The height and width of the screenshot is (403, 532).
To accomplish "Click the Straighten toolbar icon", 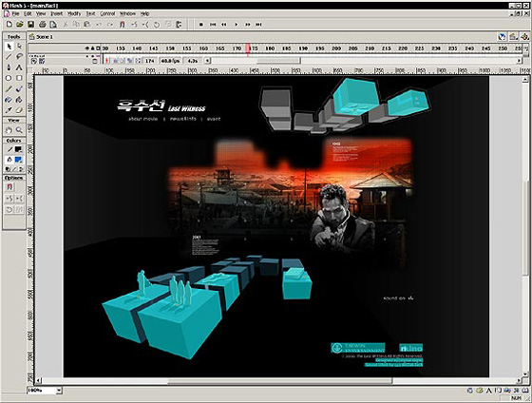I will coord(145,25).
